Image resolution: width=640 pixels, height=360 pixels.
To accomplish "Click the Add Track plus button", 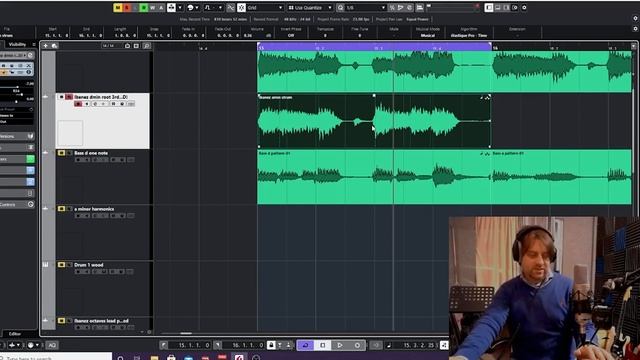I will coord(46,46).
